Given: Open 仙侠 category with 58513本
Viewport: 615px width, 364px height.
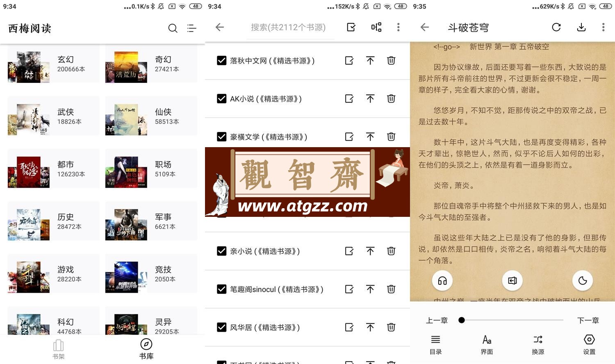Looking at the screenshot, I should point(151,117).
